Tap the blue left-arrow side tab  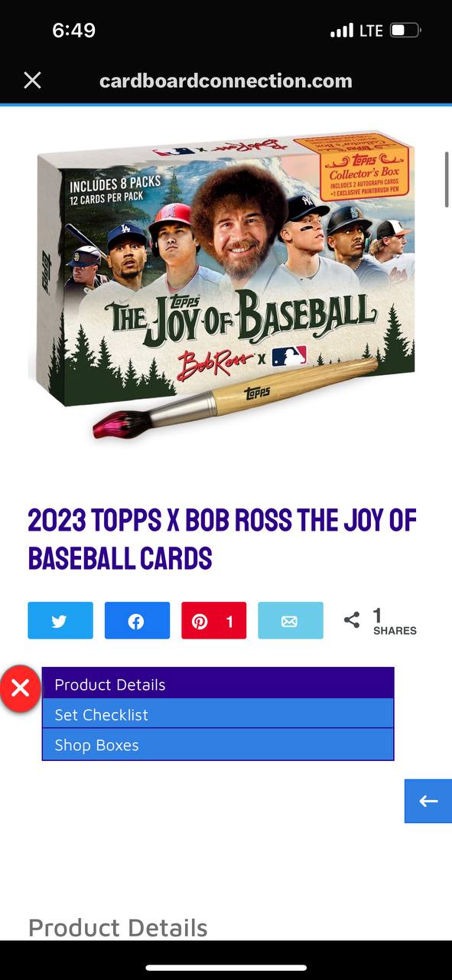coord(428,802)
